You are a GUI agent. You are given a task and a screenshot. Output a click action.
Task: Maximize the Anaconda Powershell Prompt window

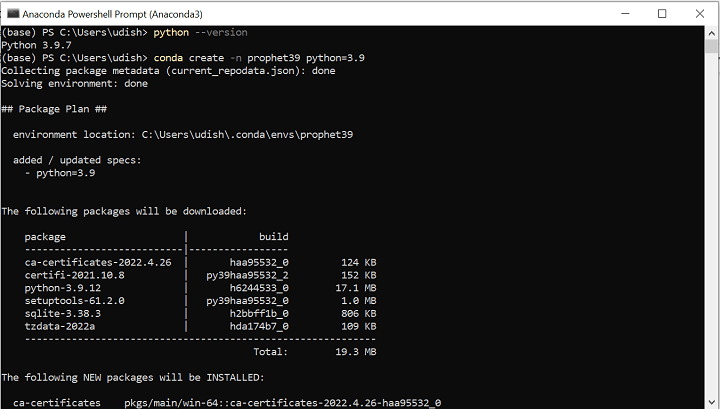click(662, 14)
